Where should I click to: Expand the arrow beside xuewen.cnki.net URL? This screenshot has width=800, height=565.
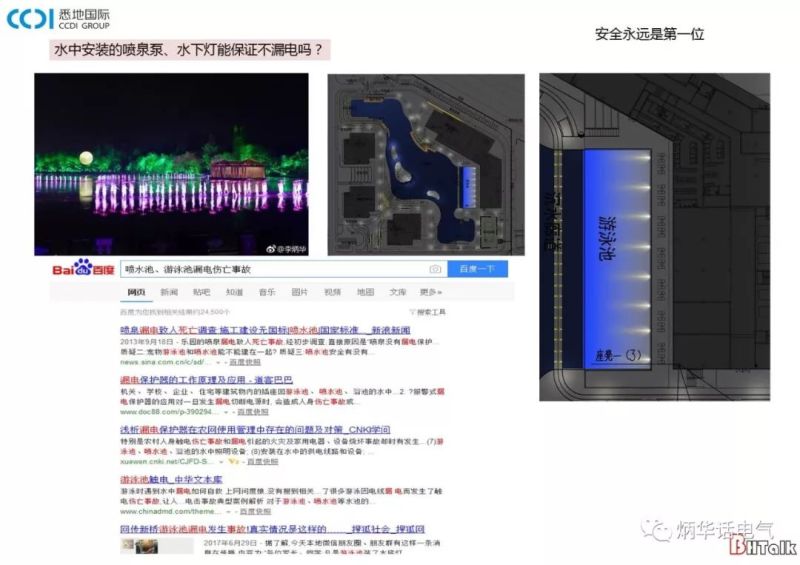(221, 462)
